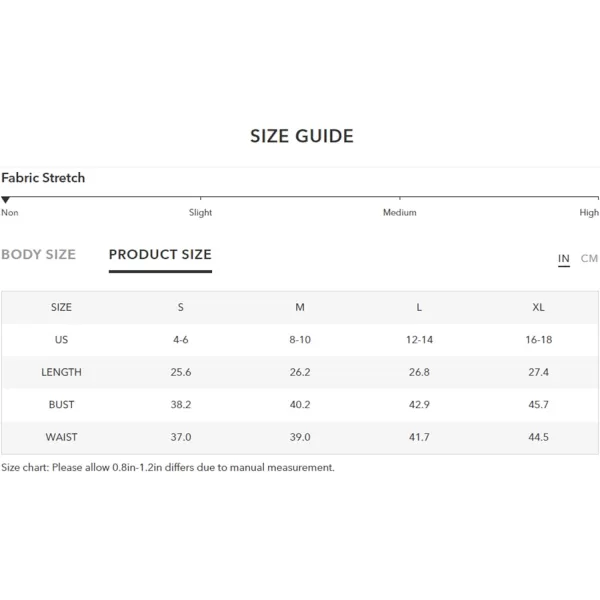
Task: Click the LENGTH row label
Action: point(61,372)
